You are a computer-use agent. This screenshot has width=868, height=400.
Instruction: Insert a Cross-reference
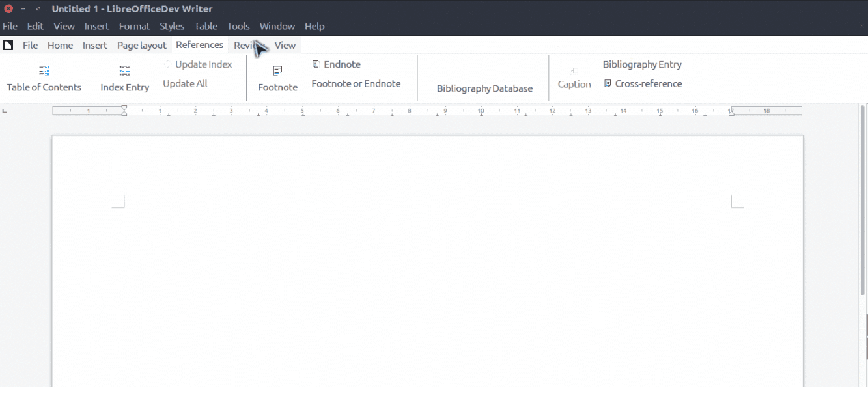coord(643,83)
